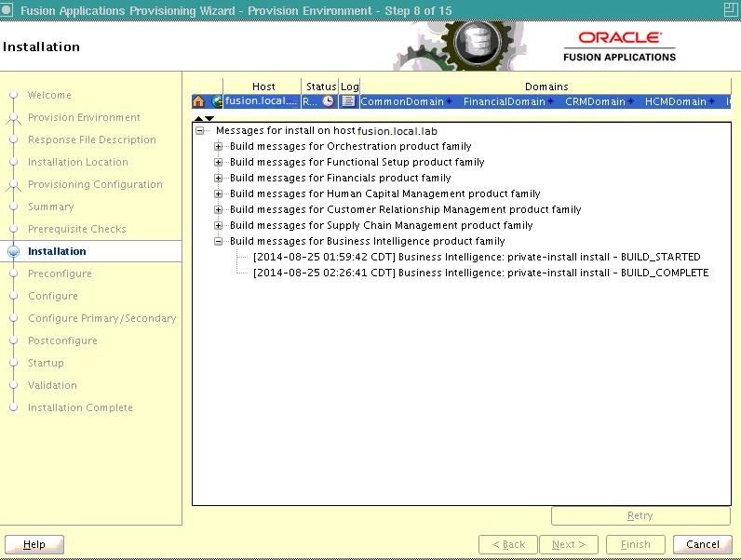Select the Preconfigure step
The image size is (741, 560).
click(60, 273)
